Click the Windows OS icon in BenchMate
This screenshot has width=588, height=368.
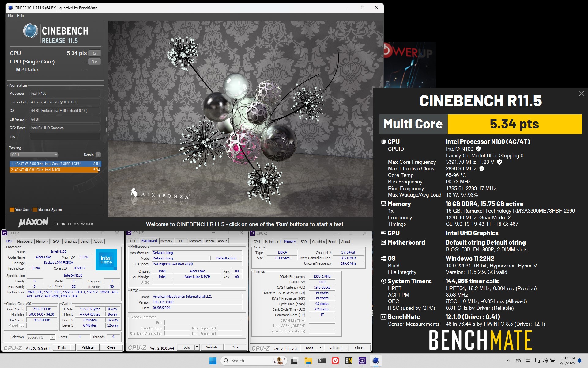click(383, 259)
